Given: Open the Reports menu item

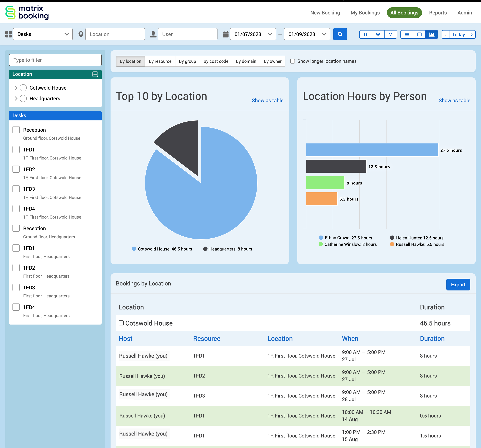Looking at the screenshot, I should (x=438, y=13).
